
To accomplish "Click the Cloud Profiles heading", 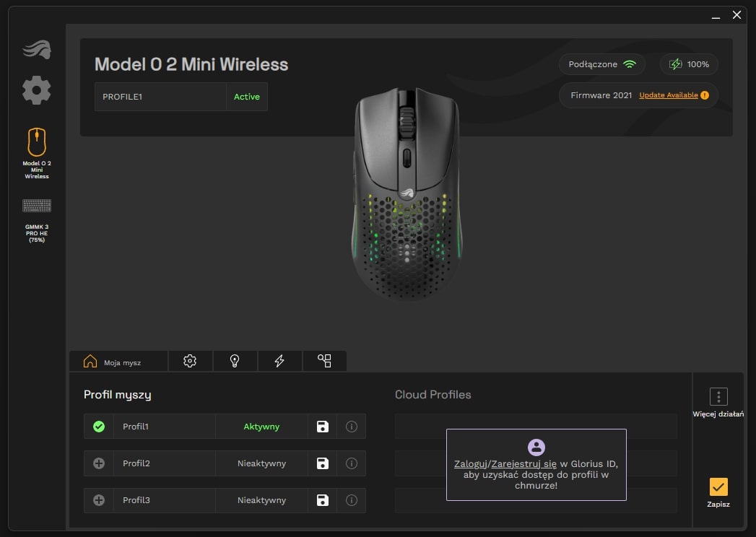I will (433, 395).
